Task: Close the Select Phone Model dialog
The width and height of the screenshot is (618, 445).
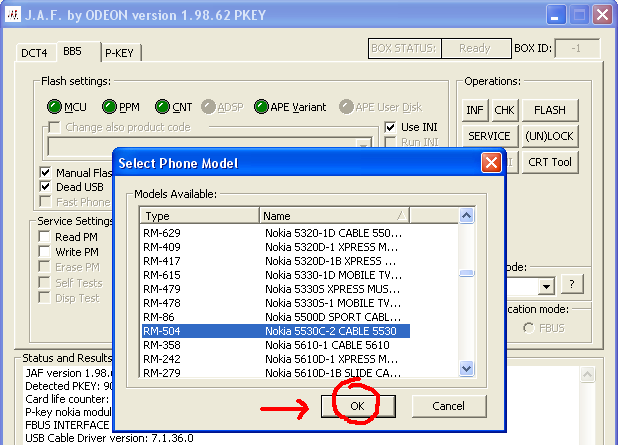Action: [x=491, y=163]
